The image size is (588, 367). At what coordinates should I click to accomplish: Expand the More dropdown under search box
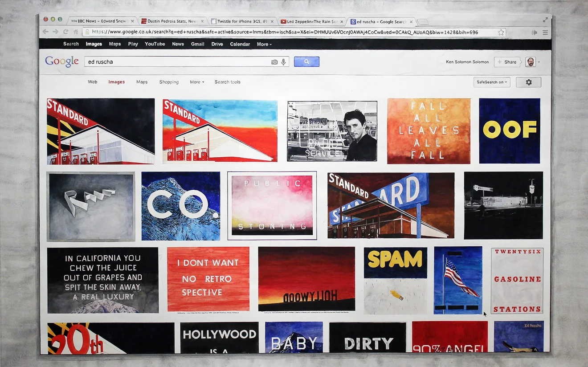pos(197,82)
